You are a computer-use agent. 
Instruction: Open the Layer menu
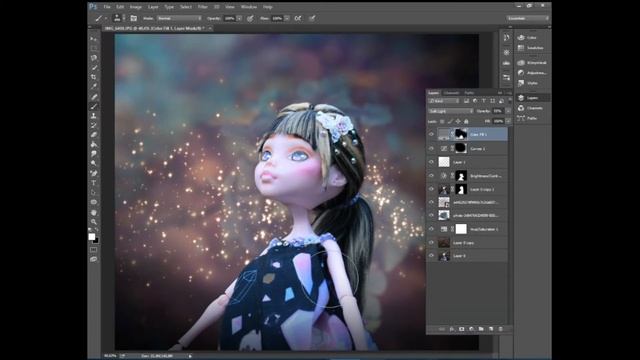point(153,7)
